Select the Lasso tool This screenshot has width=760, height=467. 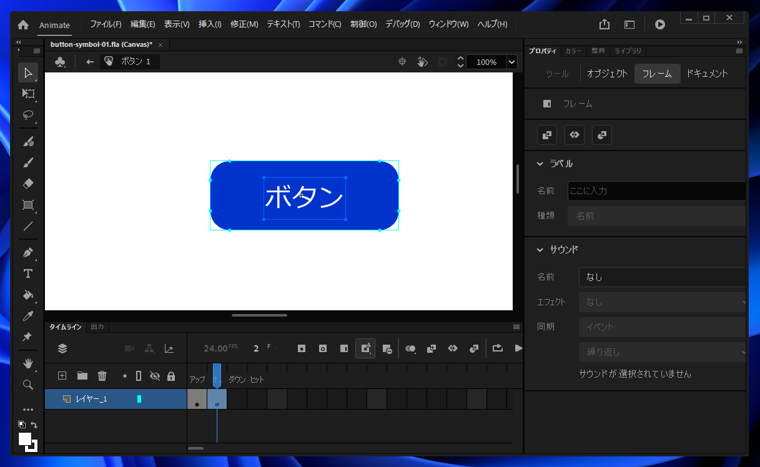click(28, 115)
